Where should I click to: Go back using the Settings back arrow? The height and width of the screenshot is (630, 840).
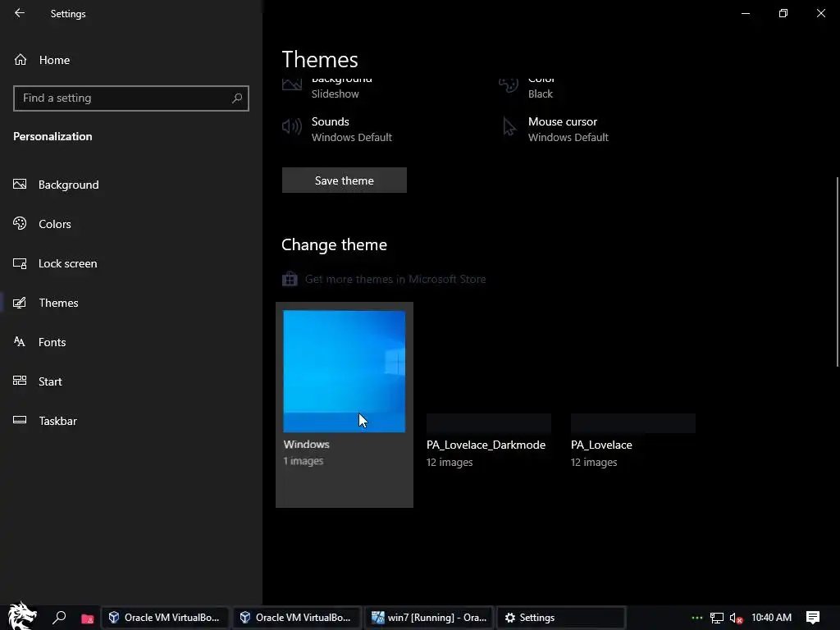[20, 13]
